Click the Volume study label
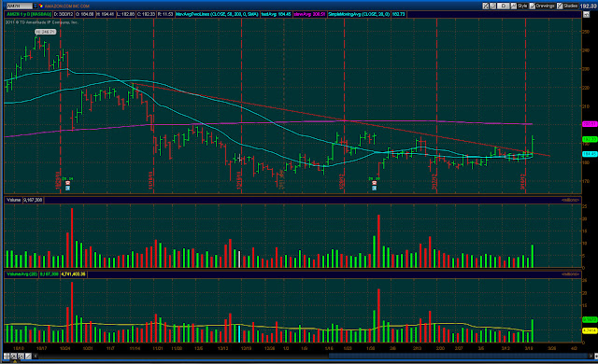This screenshot has width=598, height=364. pos(14,200)
